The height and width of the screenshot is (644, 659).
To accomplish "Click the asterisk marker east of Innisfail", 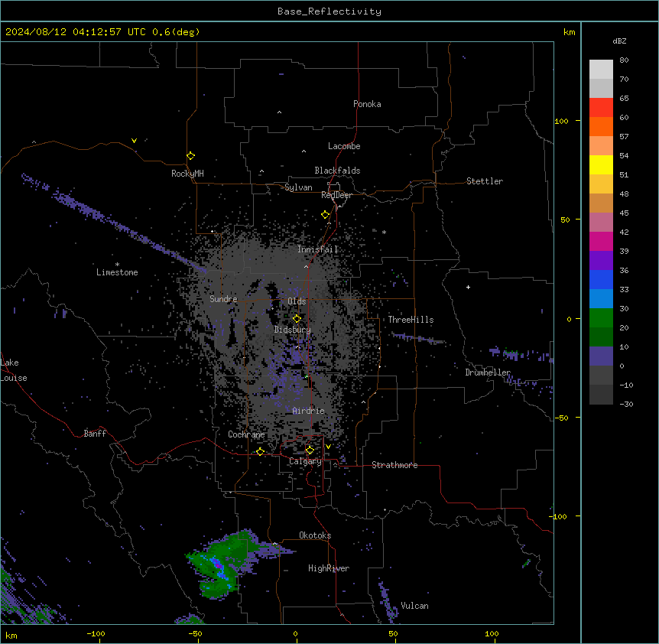I will [x=384, y=232].
